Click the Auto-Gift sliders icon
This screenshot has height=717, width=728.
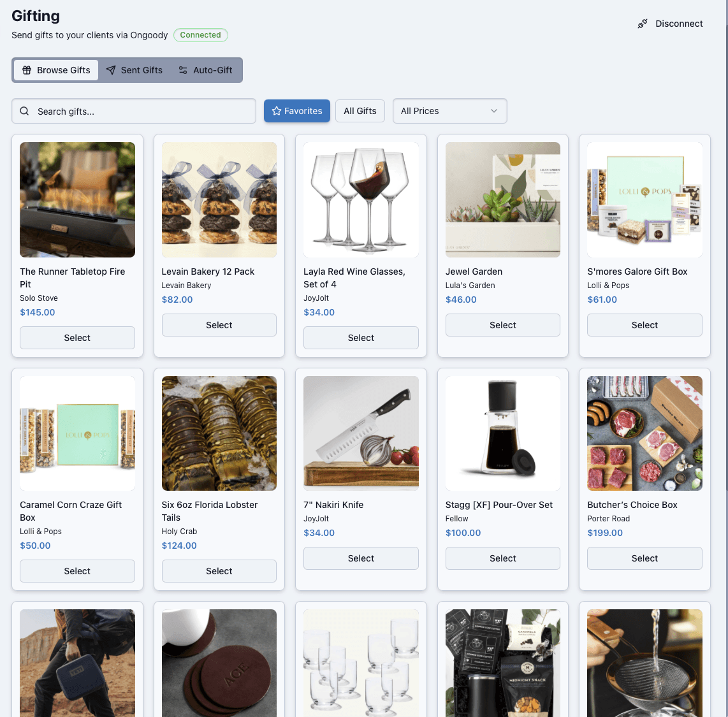183,70
